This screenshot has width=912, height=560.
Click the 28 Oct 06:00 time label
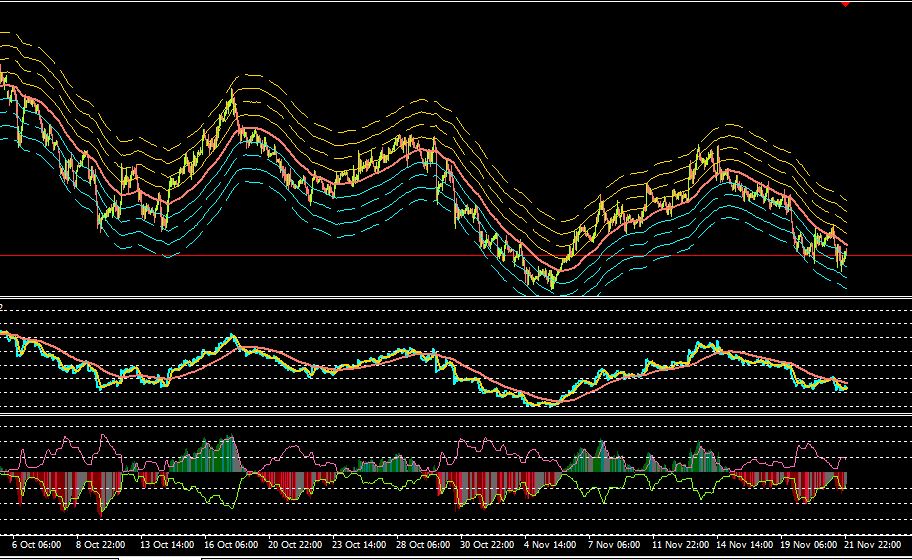(x=423, y=545)
